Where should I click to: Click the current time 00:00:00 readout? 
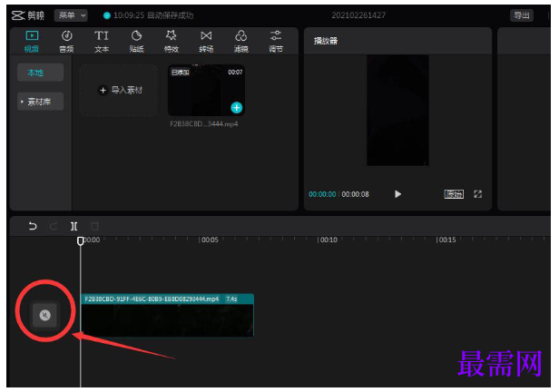(322, 194)
